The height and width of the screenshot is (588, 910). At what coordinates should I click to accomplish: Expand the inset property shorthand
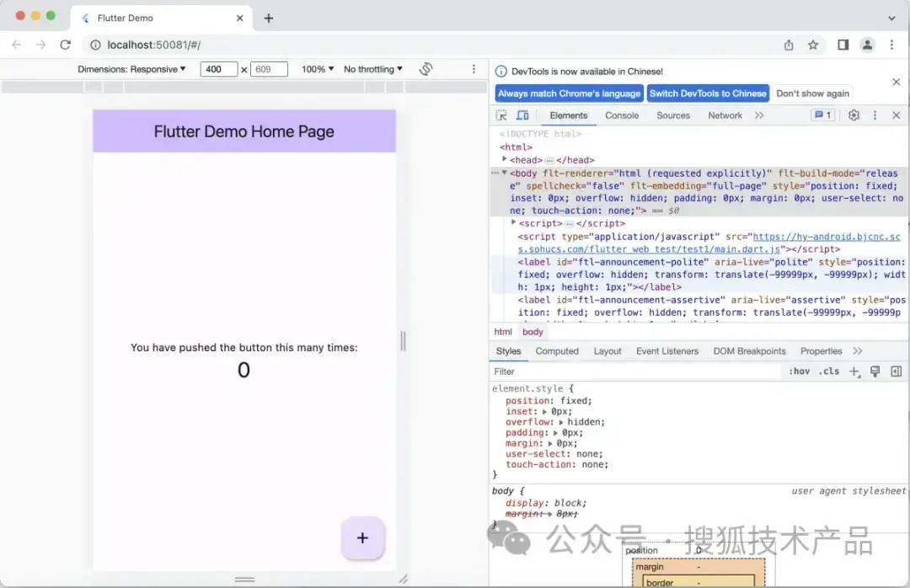[544, 412]
